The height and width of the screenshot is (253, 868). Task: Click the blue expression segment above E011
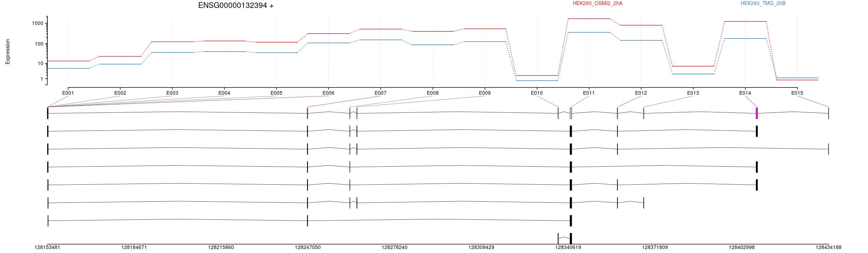tap(589, 32)
